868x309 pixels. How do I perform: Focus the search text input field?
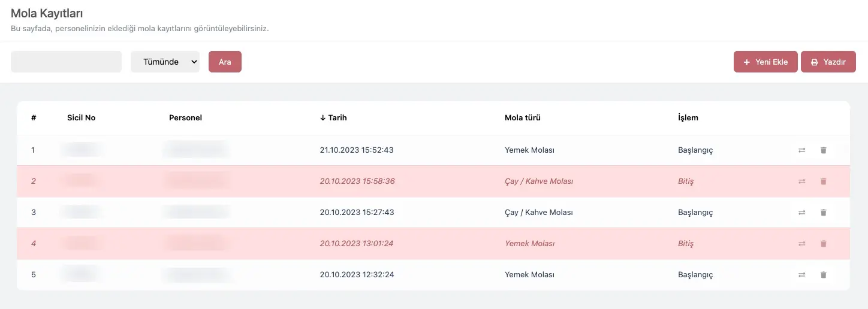pos(66,62)
